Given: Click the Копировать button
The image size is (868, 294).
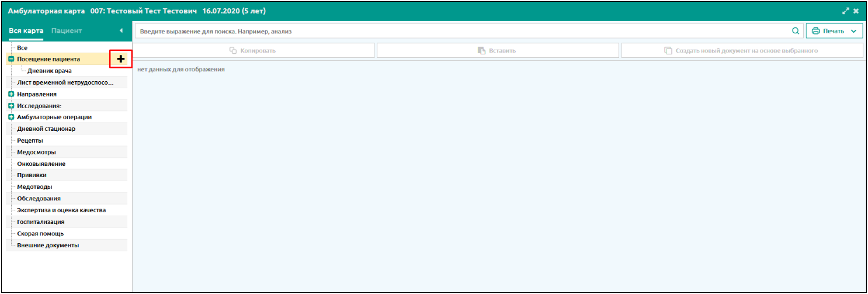Looking at the screenshot, I should (254, 51).
